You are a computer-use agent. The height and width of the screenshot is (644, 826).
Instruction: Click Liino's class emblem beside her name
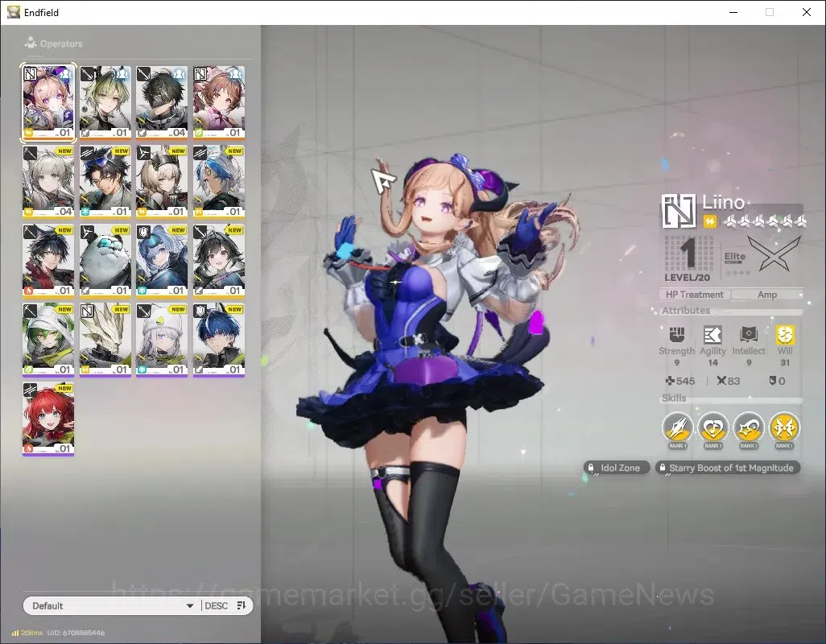pyautogui.click(x=679, y=211)
